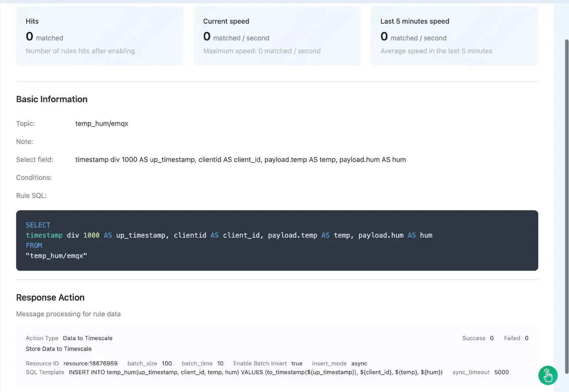Viewport: 569px width, 392px height.
Task: Click the Basic Information heading
Action: pos(52,99)
